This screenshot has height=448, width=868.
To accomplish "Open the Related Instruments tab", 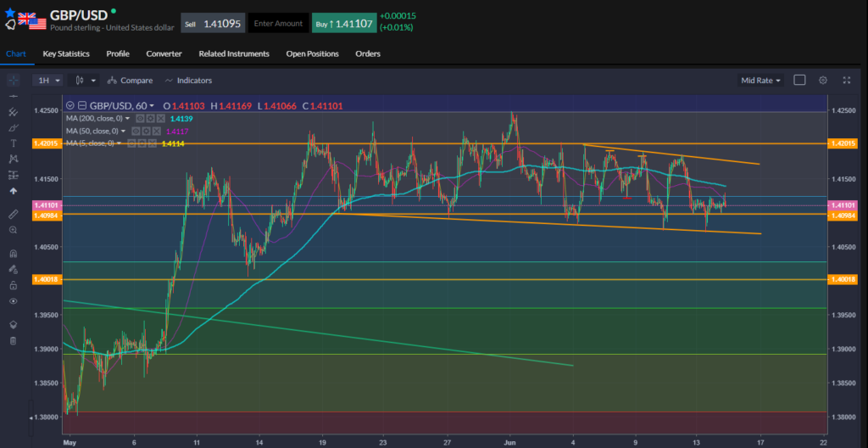I will tap(234, 53).
